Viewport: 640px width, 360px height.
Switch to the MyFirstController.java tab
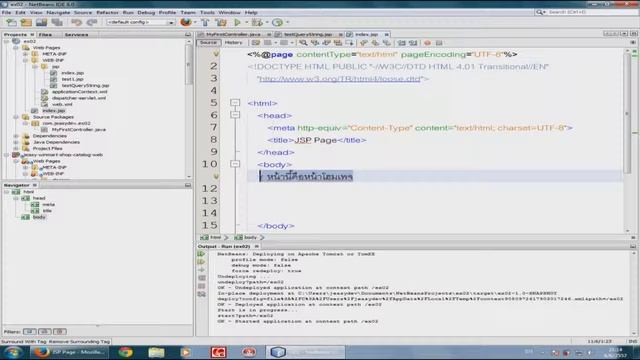click(233, 35)
